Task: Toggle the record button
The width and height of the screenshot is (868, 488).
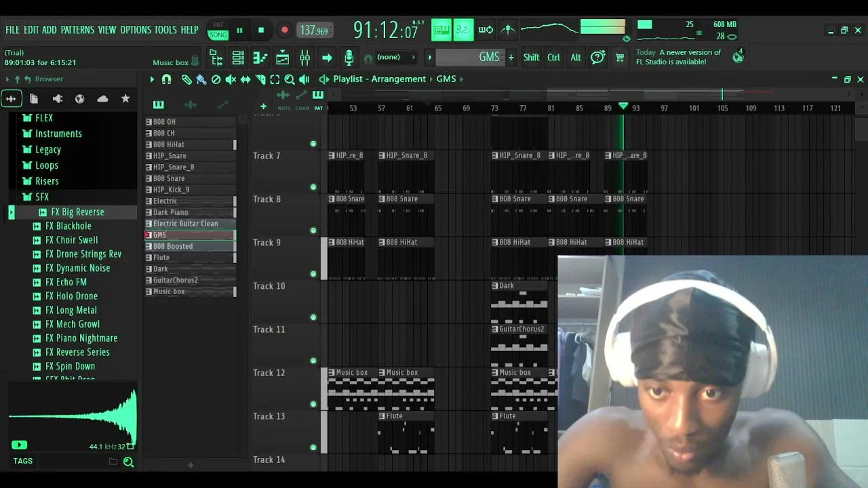Action: coord(285,30)
